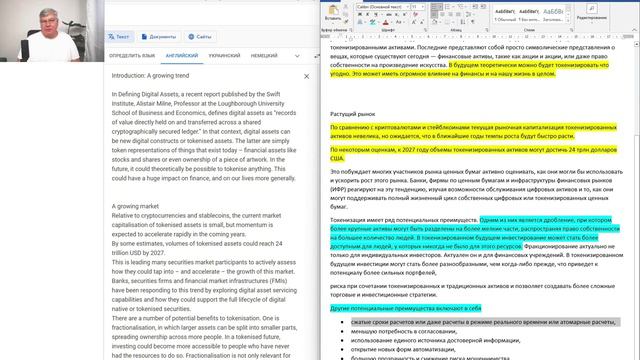Select АНГЛИЙСКИЙ source language tab
This screenshot has height=360, width=640.
pyautogui.click(x=182, y=56)
